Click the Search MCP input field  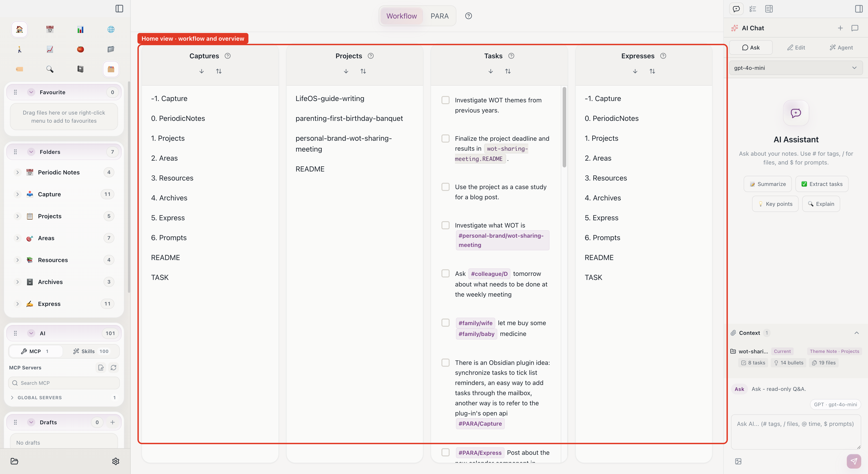pyautogui.click(x=64, y=383)
